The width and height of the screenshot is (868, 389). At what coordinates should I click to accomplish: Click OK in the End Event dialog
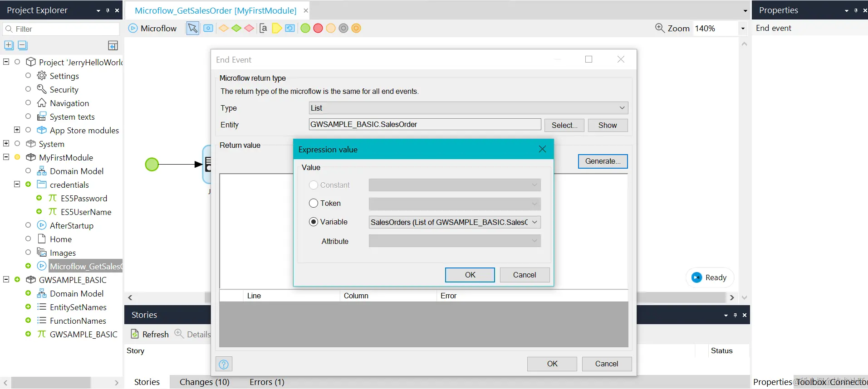pyautogui.click(x=552, y=364)
